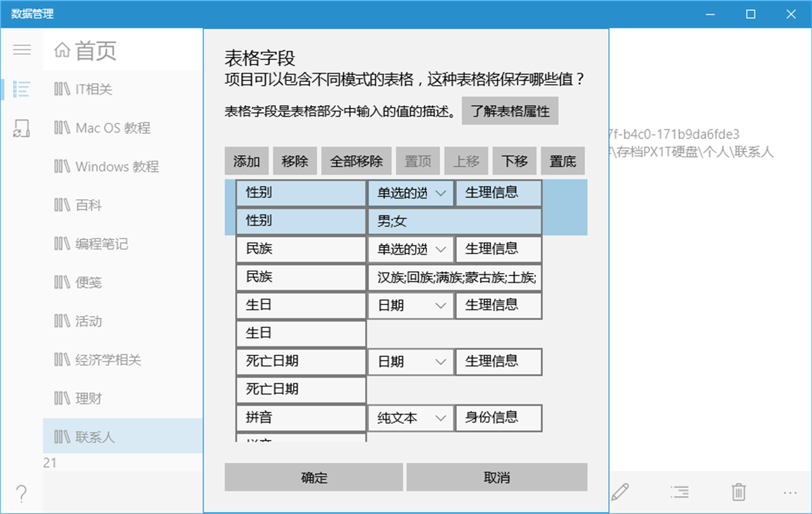
Task: Open the hamburger navigation menu
Action: (22, 50)
